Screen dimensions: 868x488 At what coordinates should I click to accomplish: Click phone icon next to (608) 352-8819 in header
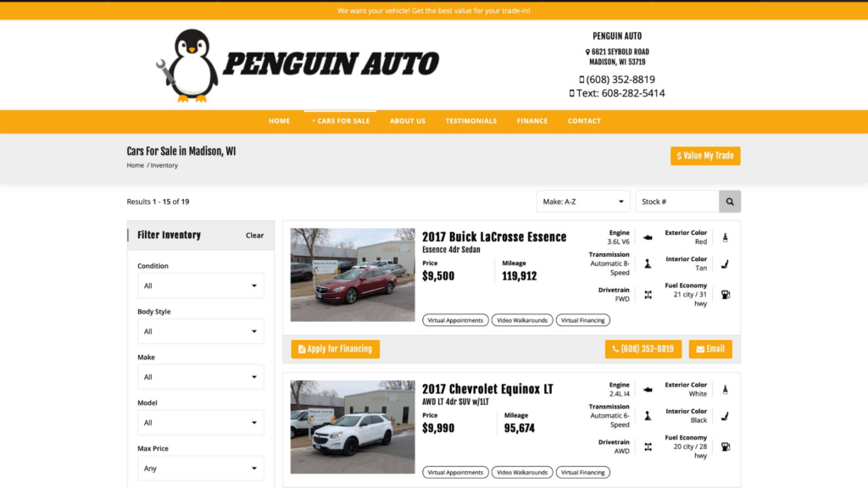click(x=581, y=80)
